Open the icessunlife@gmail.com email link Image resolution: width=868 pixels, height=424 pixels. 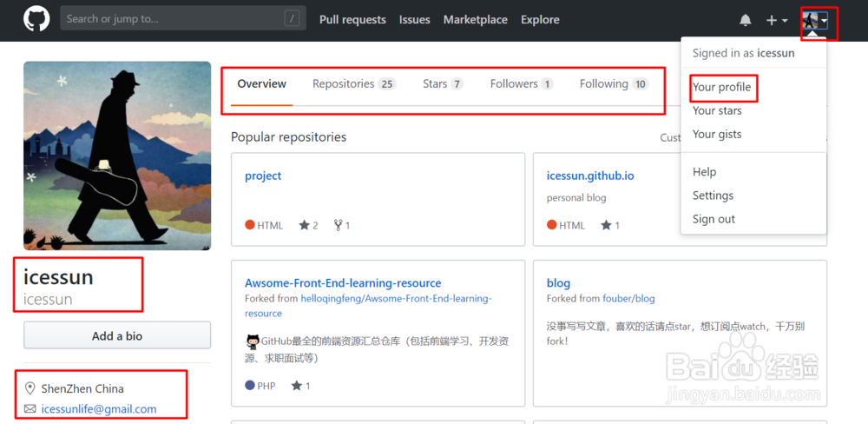click(x=99, y=408)
